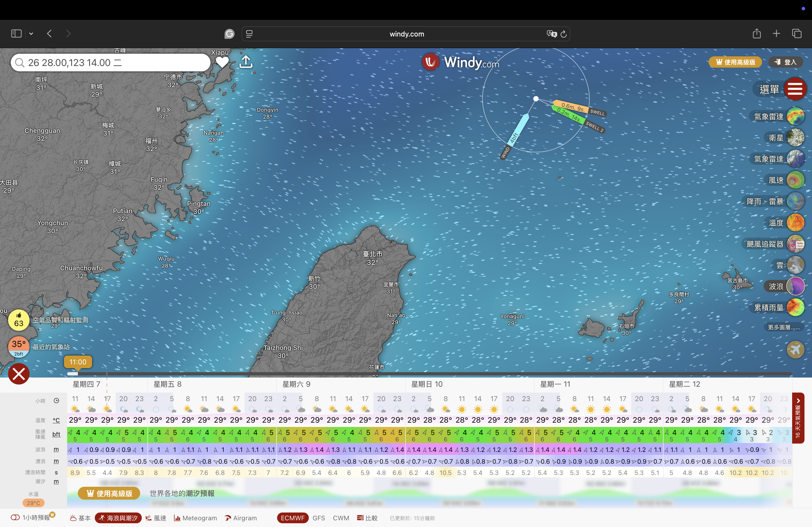This screenshot has width=812, height=527.
Task: Open Safari sidebar dropdown chevron
Action: click(x=31, y=34)
